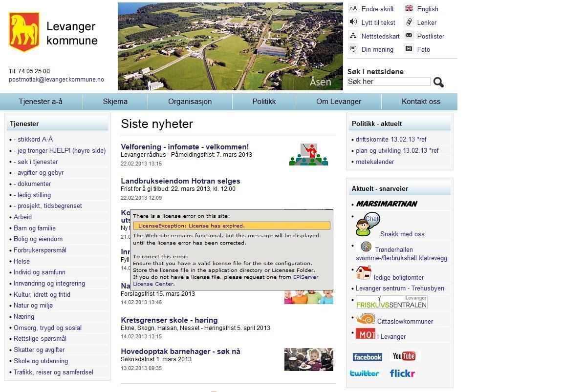Open the Landbrukseiendom Hotran selges article
This screenshot has height=392, width=563.
click(x=180, y=181)
